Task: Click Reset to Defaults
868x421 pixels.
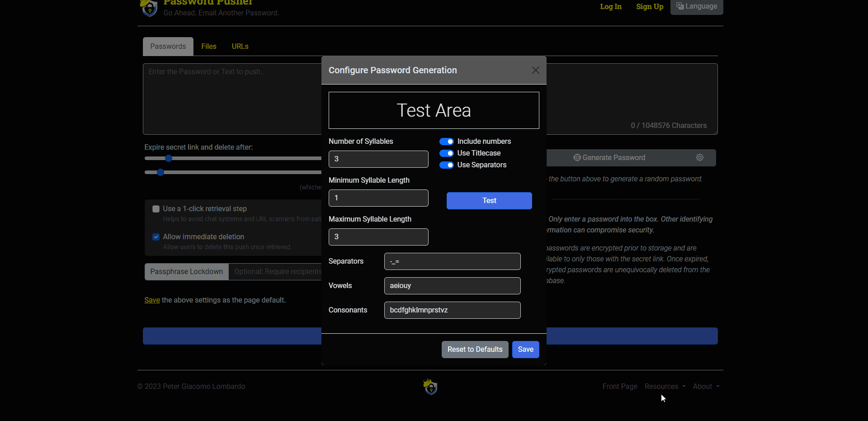Action: (x=474, y=349)
